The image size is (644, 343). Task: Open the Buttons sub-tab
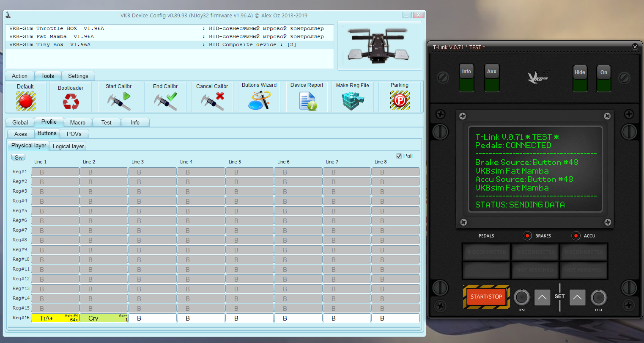pos(47,133)
